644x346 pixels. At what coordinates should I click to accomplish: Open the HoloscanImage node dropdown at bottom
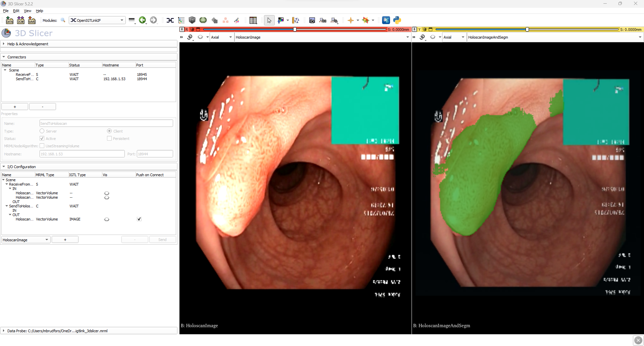pos(26,240)
